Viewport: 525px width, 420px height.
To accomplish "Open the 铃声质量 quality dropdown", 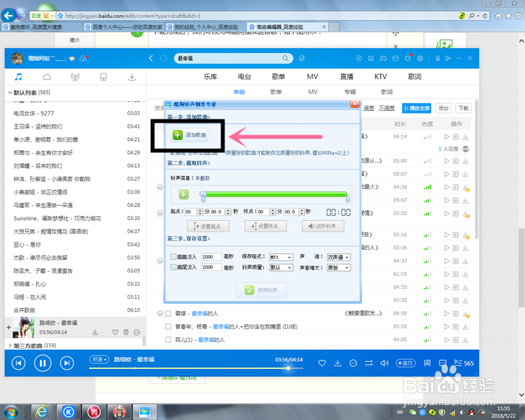I will point(282,268).
